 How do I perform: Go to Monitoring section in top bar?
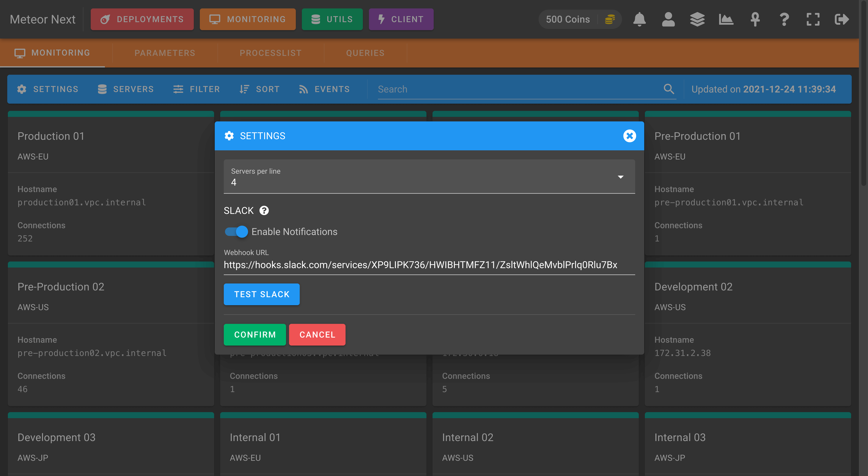tap(248, 19)
